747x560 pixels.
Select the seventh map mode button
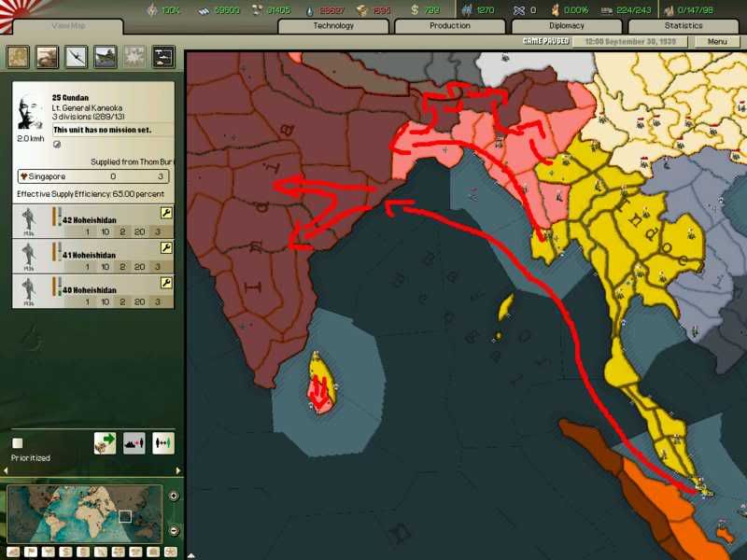coord(119,552)
